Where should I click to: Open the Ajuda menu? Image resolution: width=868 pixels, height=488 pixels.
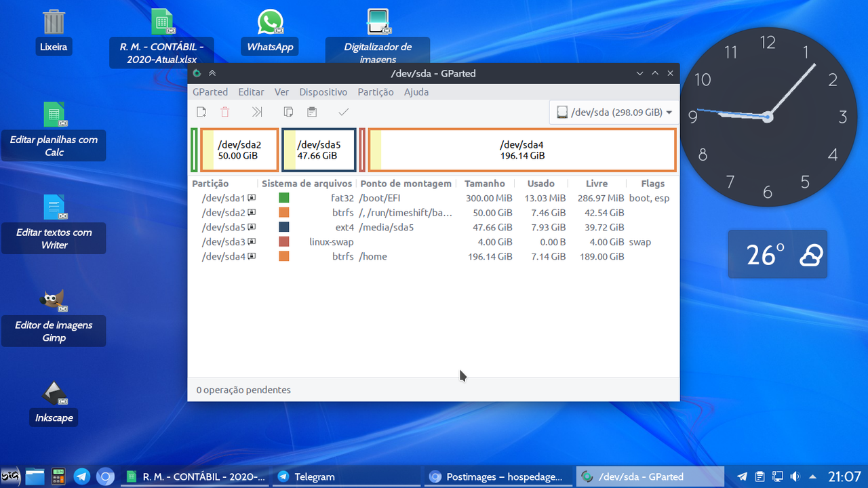(416, 91)
